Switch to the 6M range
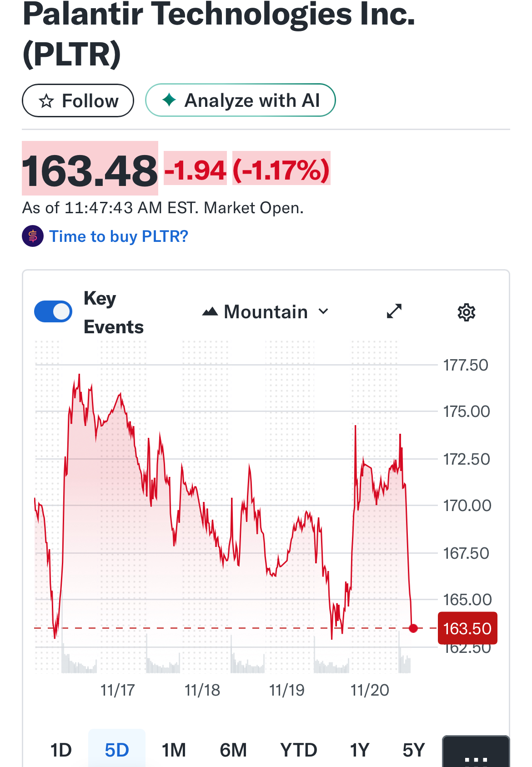The height and width of the screenshot is (767, 532). pyautogui.click(x=233, y=750)
